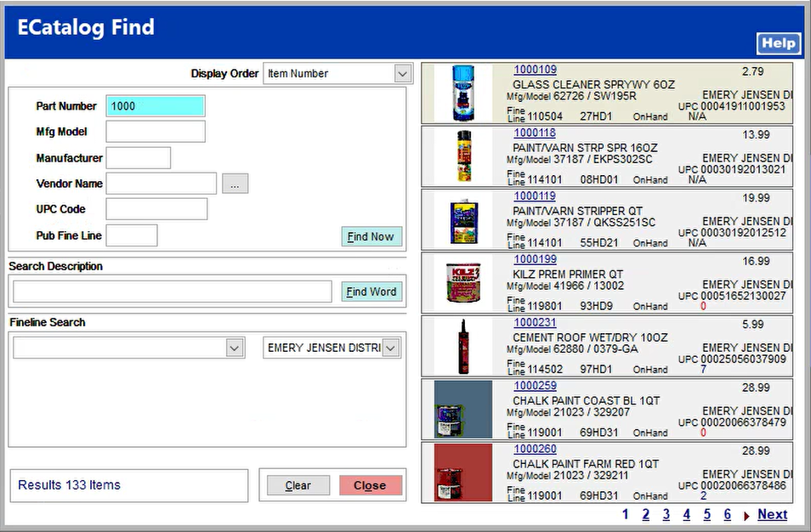811x532 pixels.
Task: Select the Vendor Name text box
Action: (161, 183)
